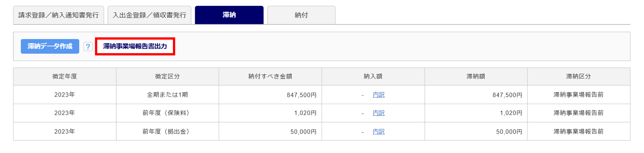The width and height of the screenshot is (644, 153).
Task: Select the 前年度（保険料） cell
Action: pos(167,113)
